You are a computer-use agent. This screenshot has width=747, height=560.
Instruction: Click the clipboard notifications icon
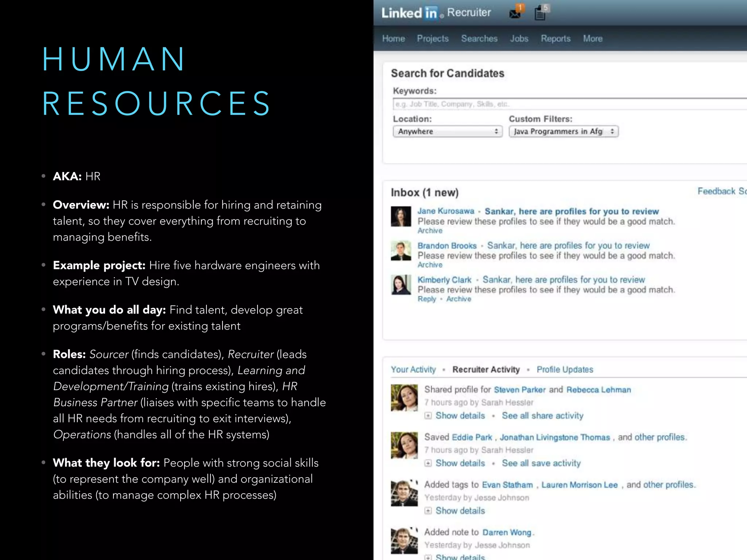click(x=541, y=13)
